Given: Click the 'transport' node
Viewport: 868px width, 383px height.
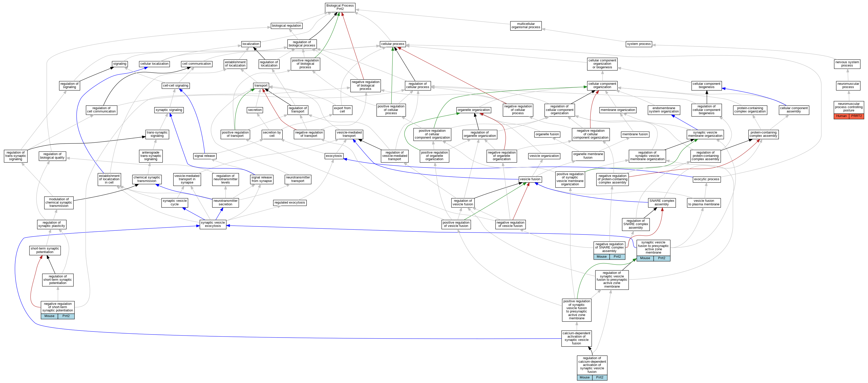Looking at the screenshot, I should point(261,86).
